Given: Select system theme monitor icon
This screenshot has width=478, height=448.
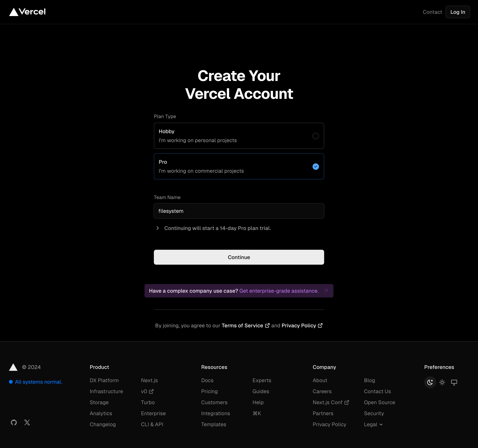Looking at the screenshot, I should tap(454, 382).
